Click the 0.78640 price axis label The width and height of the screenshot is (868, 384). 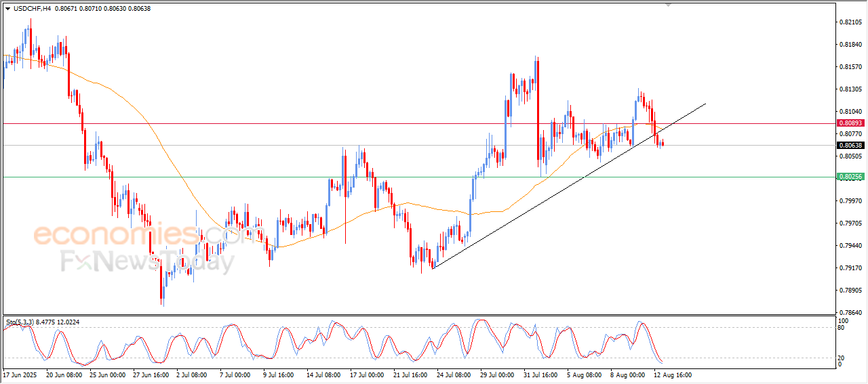[850, 313]
